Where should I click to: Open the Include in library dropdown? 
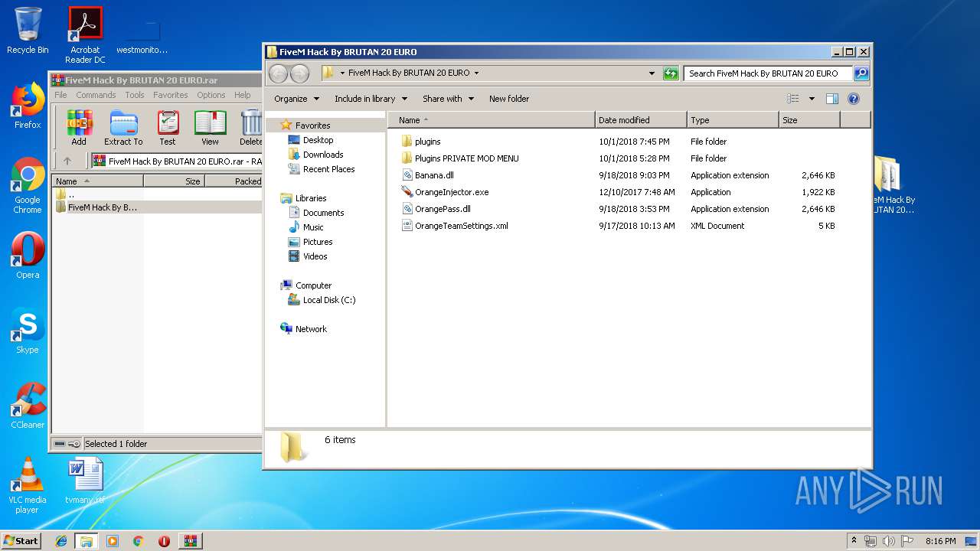(x=371, y=99)
